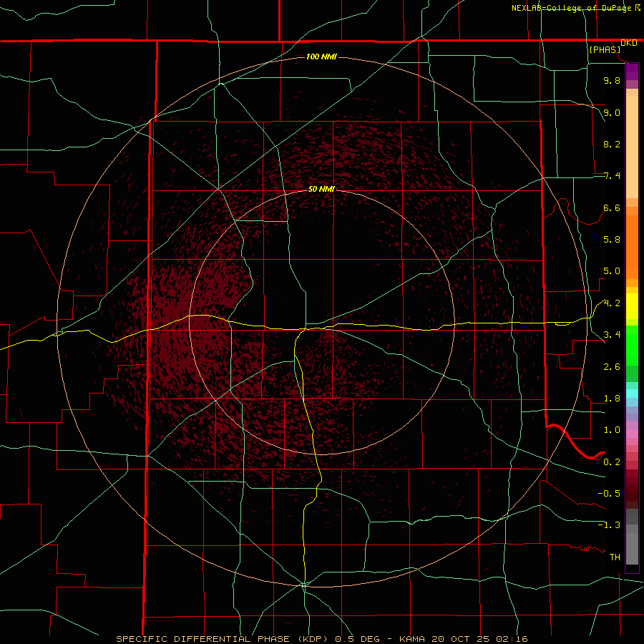Image resolution: width=644 pixels, height=644 pixels.
Task: Pick the gray bottom segment of the color bar
Action: click(632, 548)
